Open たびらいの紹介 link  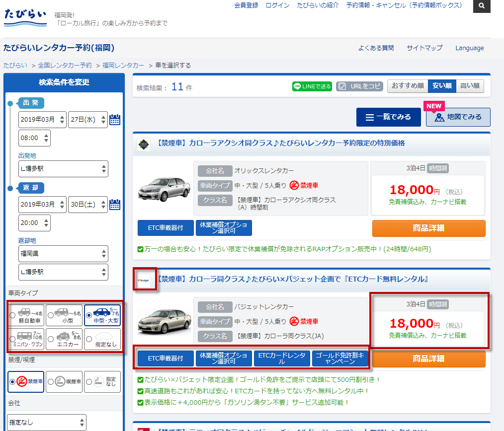point(318,5)
